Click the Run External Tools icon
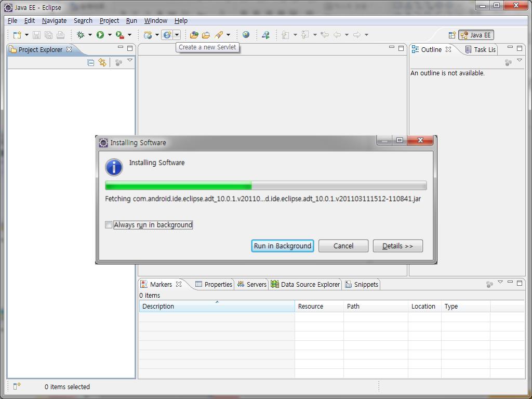 coord(119,35)
